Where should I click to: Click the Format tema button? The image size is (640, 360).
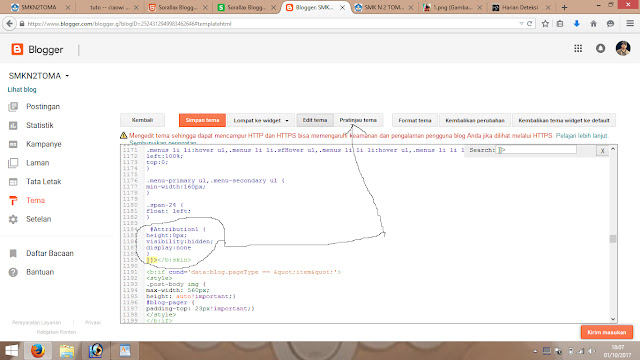(415, 120)
